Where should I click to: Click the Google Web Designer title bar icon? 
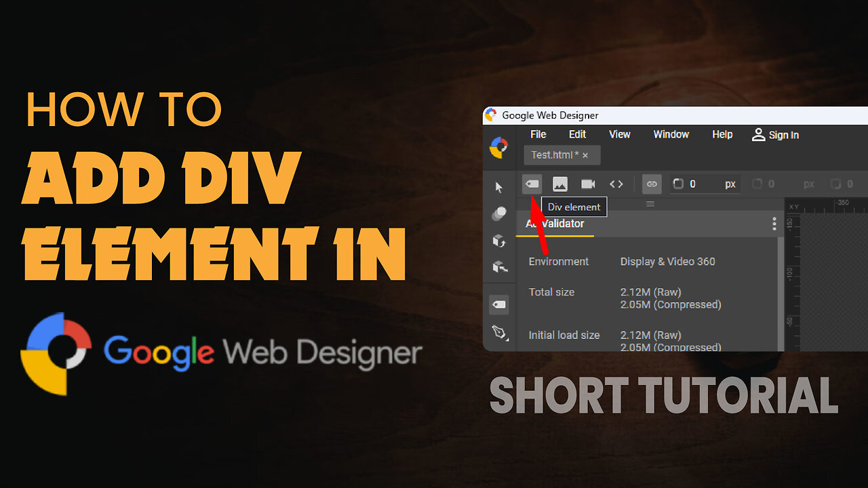tap(492, 115)
